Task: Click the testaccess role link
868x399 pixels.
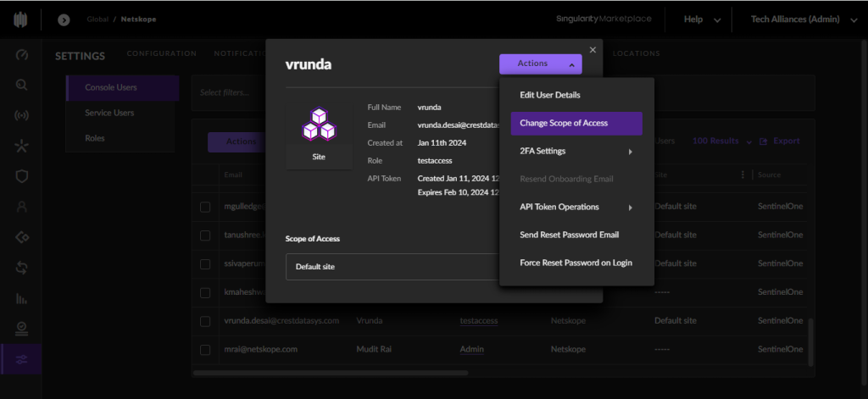Action: [478, 321]
